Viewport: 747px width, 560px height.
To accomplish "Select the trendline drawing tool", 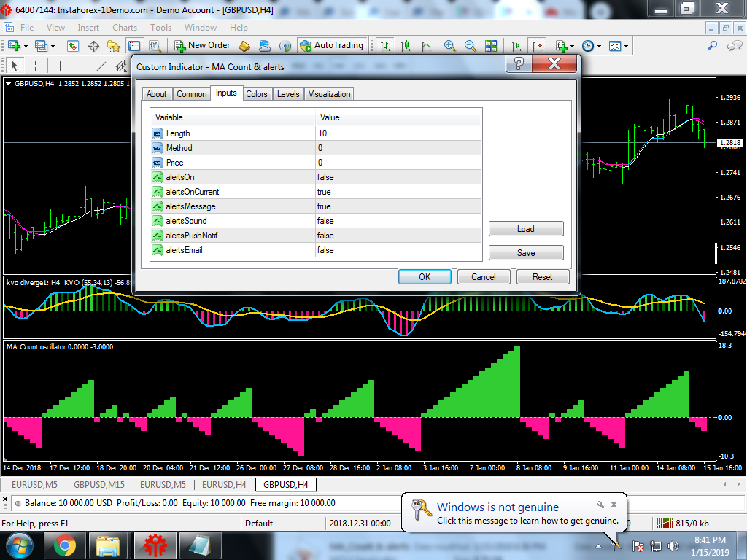I will (101, 65).
